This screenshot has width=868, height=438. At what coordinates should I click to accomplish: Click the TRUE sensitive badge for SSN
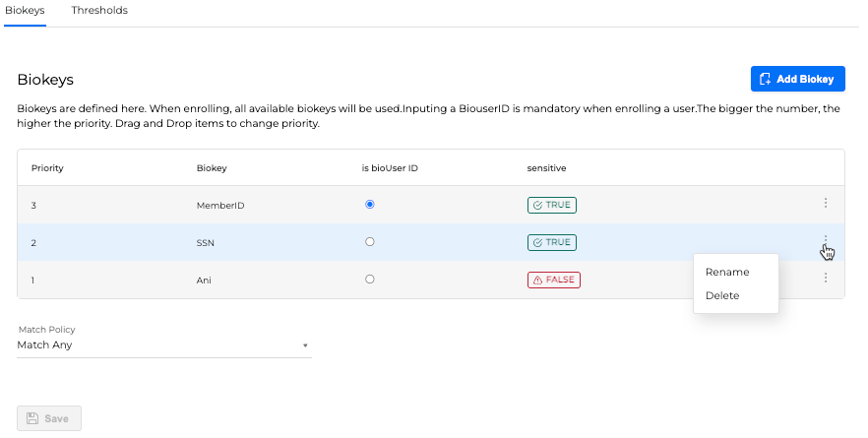[x=551, y=242]
